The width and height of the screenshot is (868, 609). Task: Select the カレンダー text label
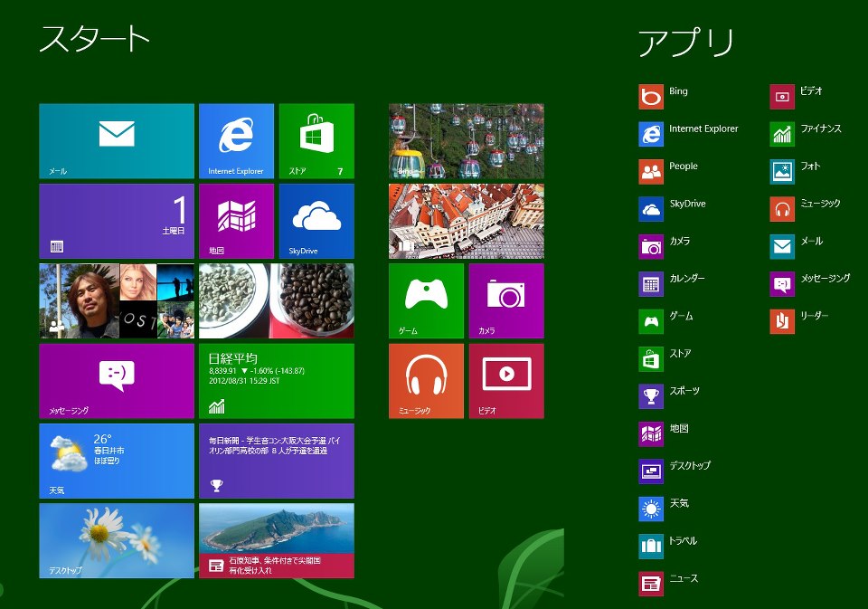(x=687, y=278)
